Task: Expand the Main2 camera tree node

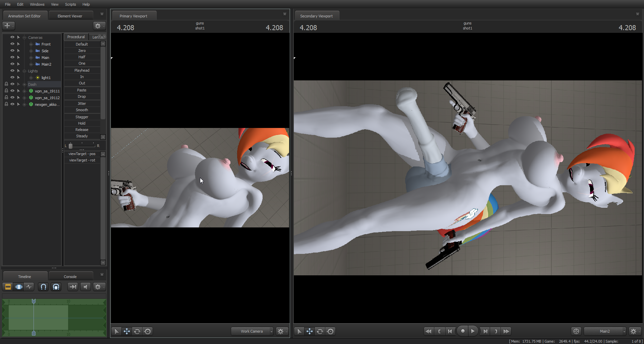Action: coord(31,64)
